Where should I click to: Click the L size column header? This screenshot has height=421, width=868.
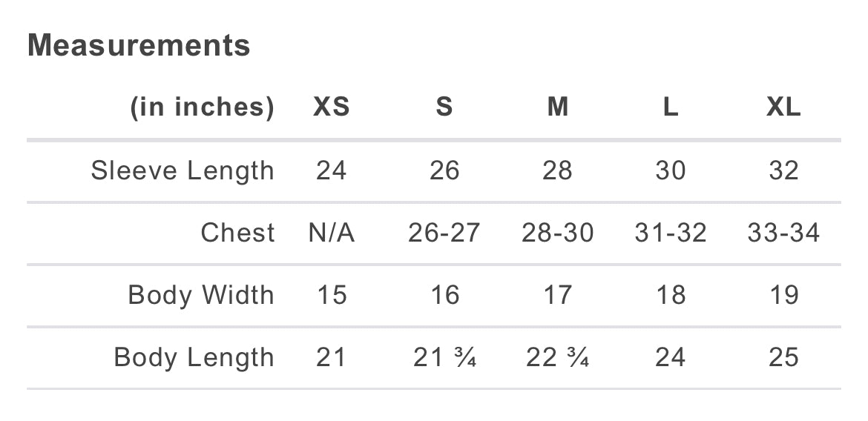point(670,108)
